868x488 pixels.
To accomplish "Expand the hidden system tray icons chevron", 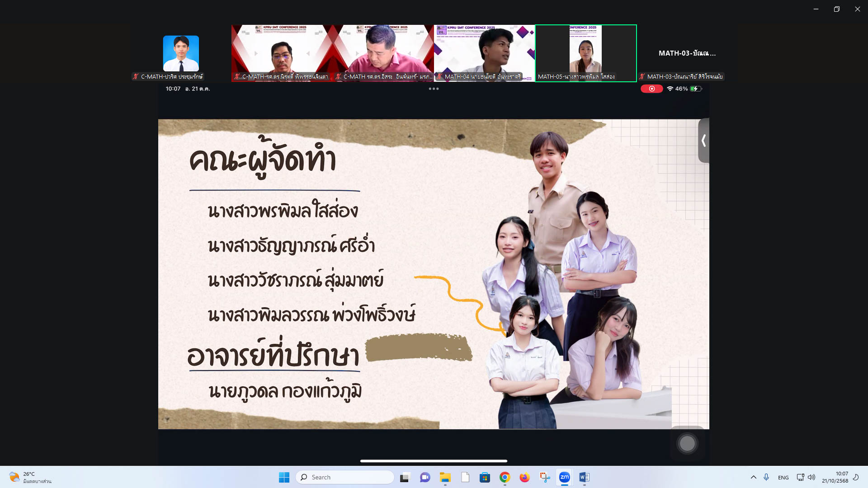I will [753, 477].
